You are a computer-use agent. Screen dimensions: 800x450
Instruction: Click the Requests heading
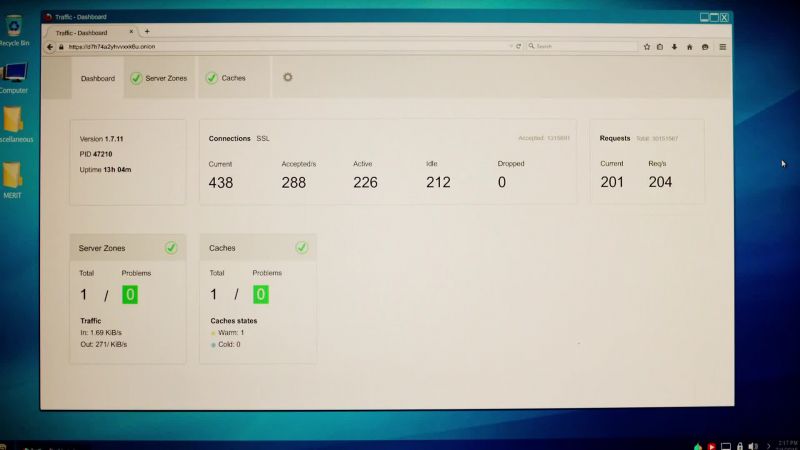615,138
